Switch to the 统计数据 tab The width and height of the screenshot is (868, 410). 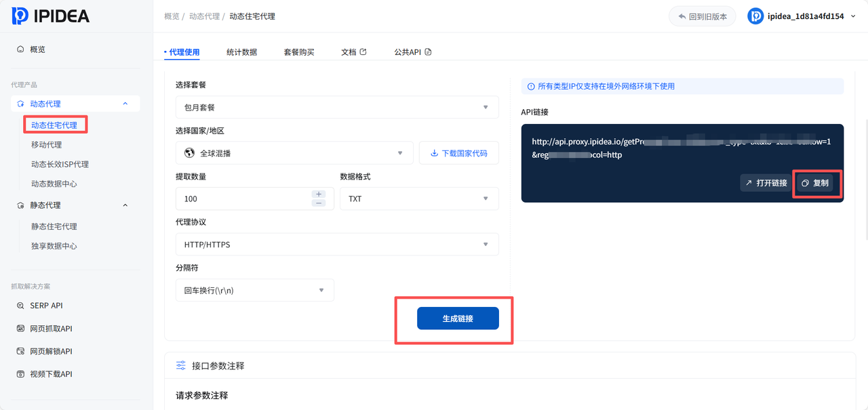[x=242, y=52]
